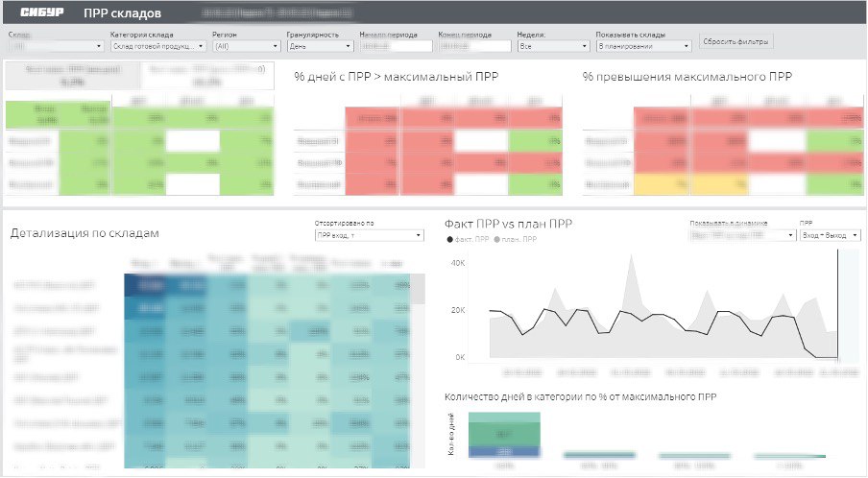Click the Факт ПРР vs план ПРР heading

pos(508,224)
